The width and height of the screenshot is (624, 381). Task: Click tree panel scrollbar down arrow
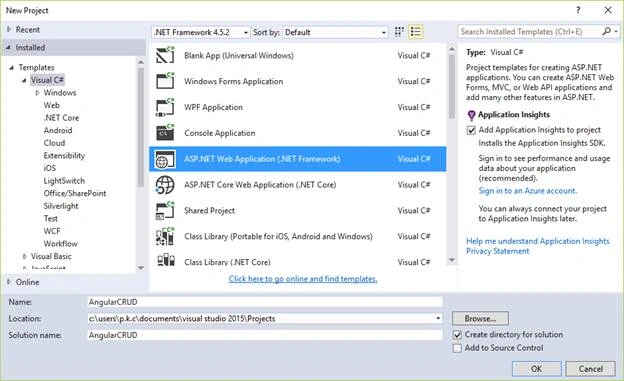141,268
